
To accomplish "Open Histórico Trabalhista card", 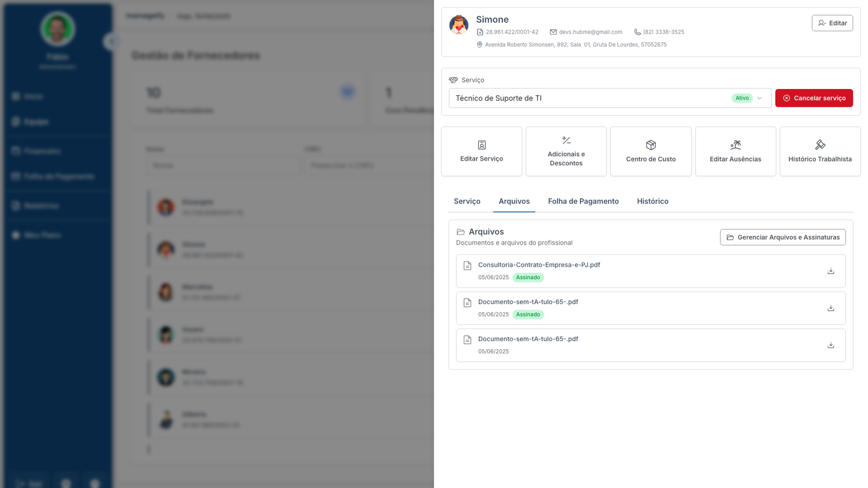I will point(820,151).
